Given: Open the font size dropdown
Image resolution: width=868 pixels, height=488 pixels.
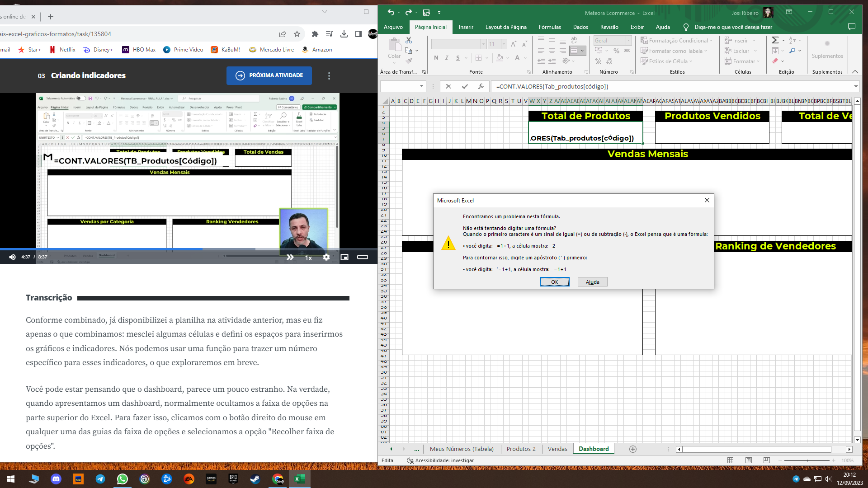Looking at the screenshot, I should pyautogui.click(x=505, y=44).
